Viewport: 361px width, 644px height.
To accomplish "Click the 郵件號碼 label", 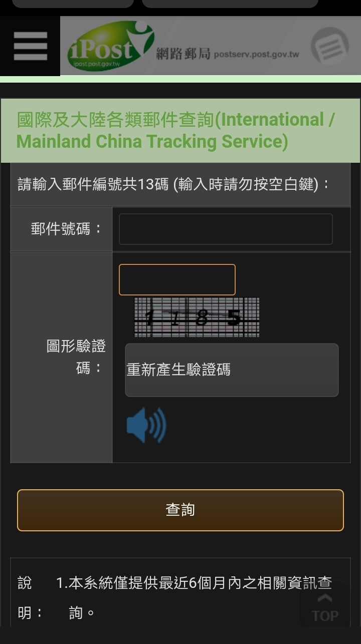I will point(67,229).
